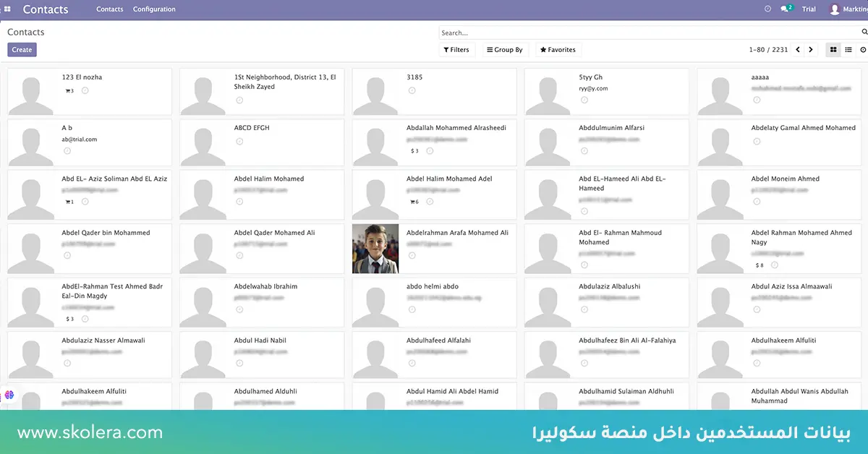Click activity clock on Abdelaty Gamal Ahmed Mohamed card
The height and width of the screenshot is (454, 868).
(x=757, y=141)
